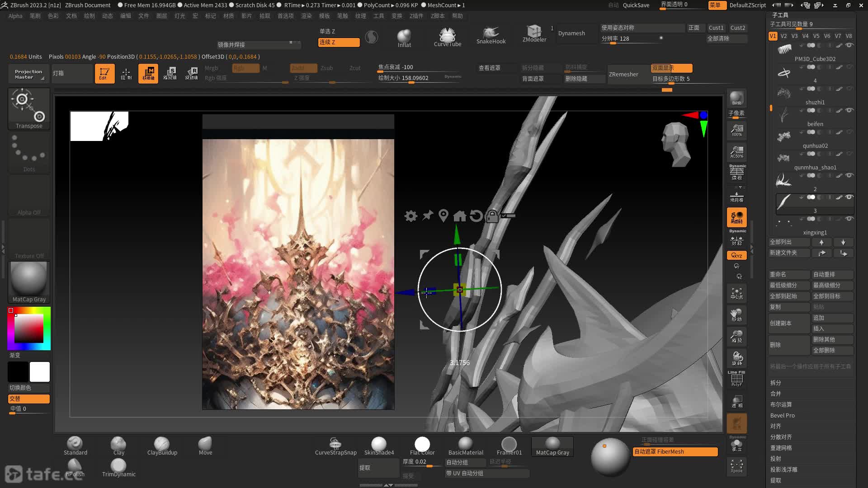The width and height of the screenshot is (868, 488).
Task: Select the SnakeHook brush
Action: (491, 36)
